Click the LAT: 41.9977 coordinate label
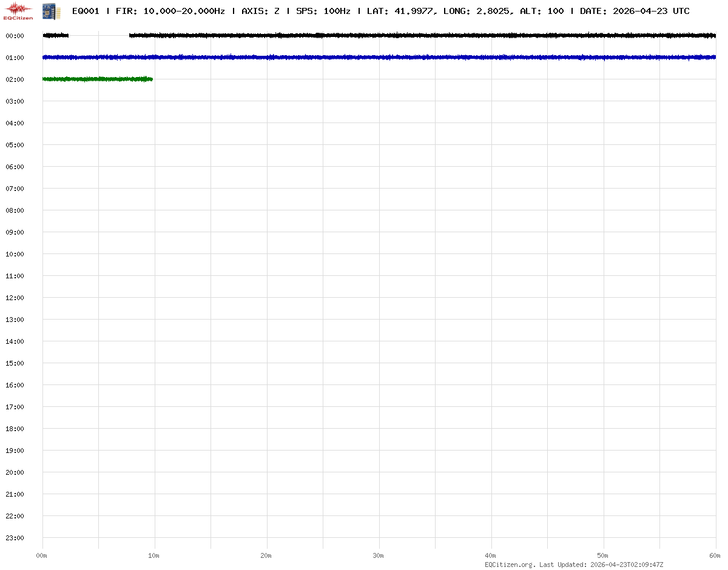Viewport: 728px width, 570px height. 400,11
